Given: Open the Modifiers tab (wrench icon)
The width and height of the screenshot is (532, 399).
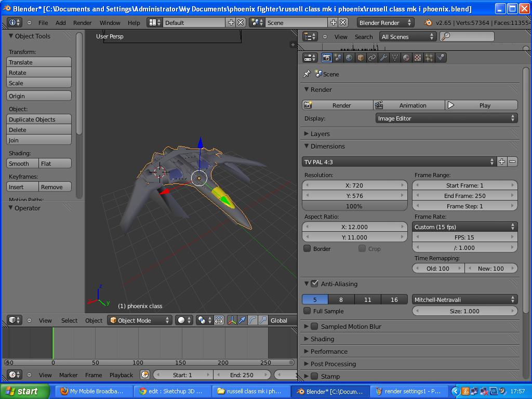Looking at the screenshot, I should point(382,57).
